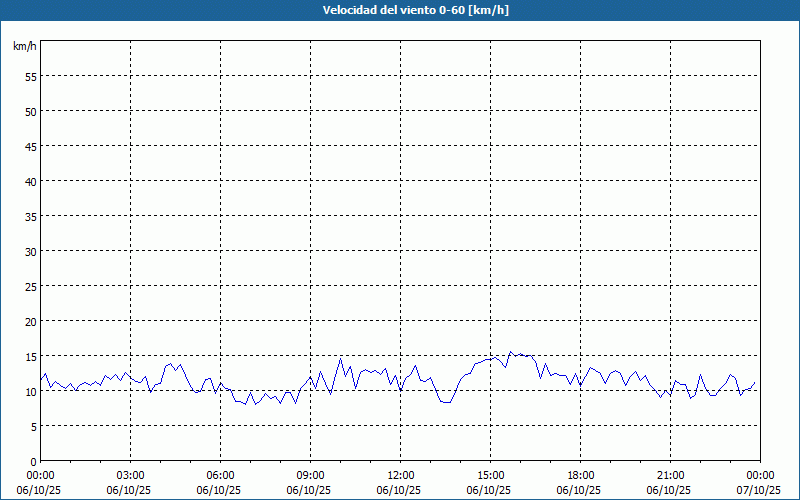Select the 12:00 time label on the x-axis
800x500 pixels.
pos(400,475)
